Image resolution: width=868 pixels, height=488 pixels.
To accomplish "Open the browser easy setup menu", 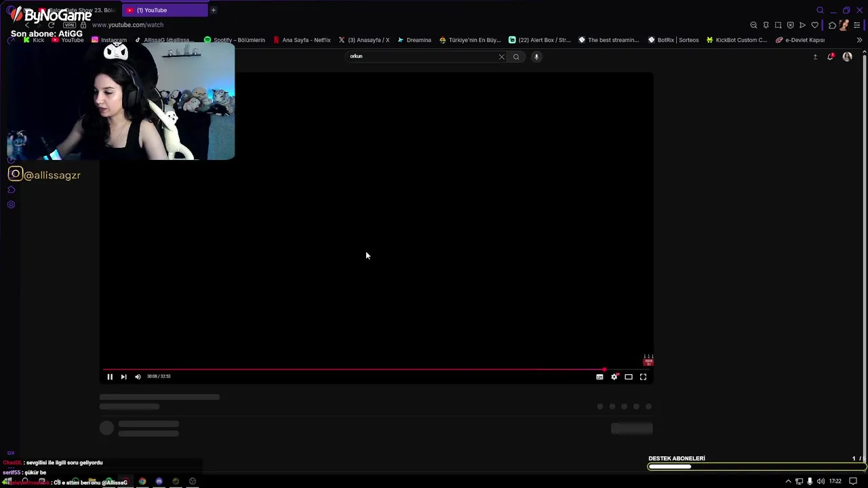I will point(857,25).
